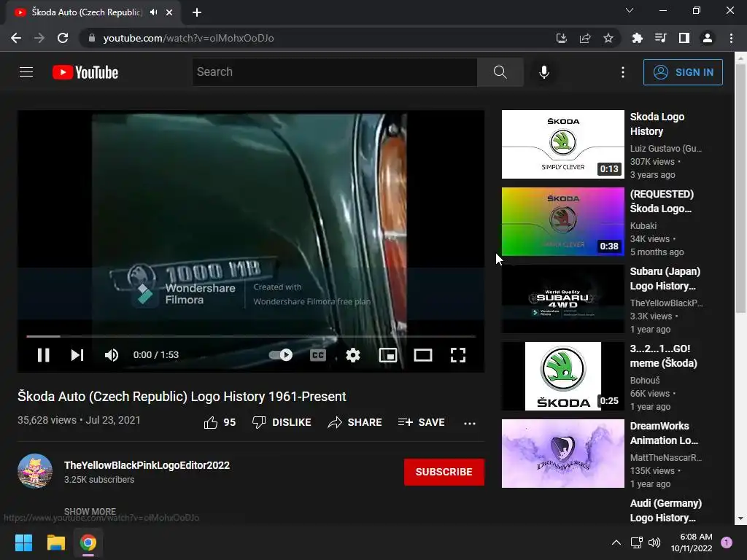Open Chrome profile icon
This screenshot has height=560, width=747.
pos(708,38)
